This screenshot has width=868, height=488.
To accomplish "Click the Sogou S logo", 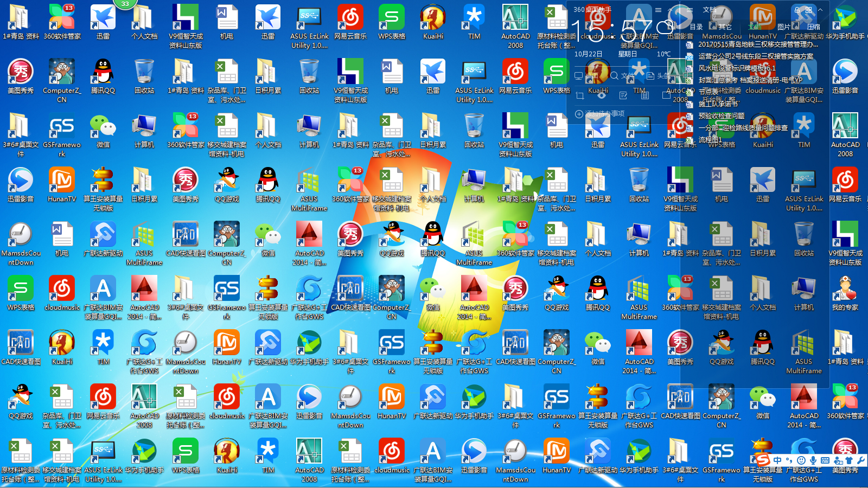I will (763, 460).
